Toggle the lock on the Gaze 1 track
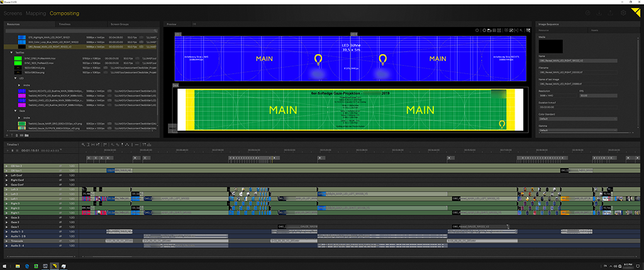The height and width of the screenshot is (270, 644). 60,227
